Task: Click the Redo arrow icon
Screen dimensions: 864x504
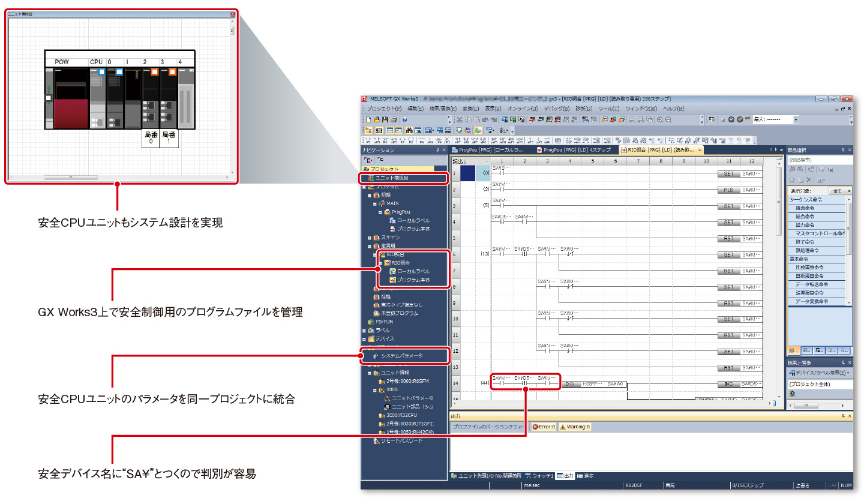Action: (494, 120)
